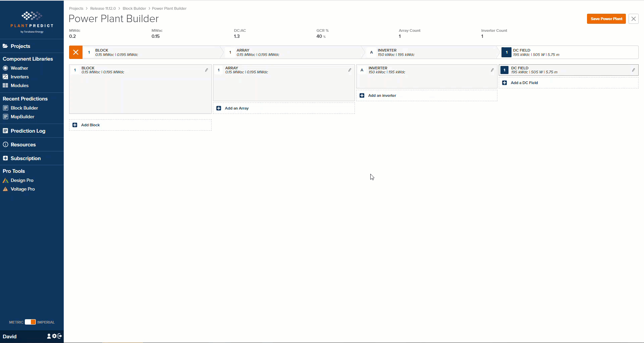The width and height of the screenshot is (644, 343).
Task: Click the Inverters library icon
Action: (x=5, y=77)
